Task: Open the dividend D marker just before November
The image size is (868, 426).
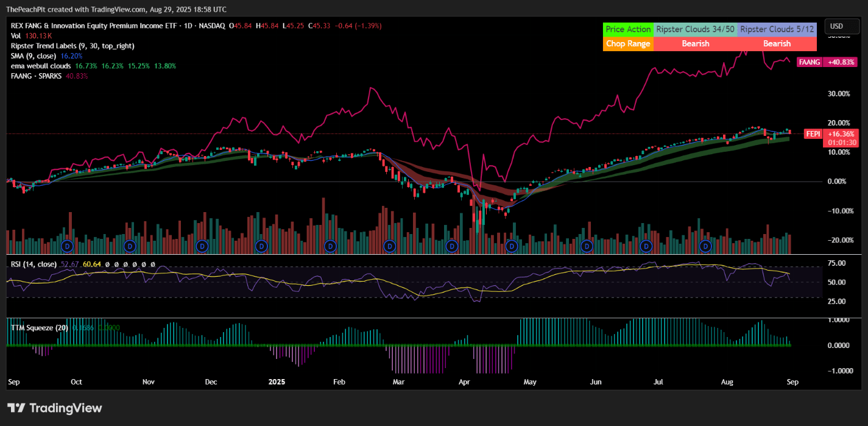Action: (x=129, y=246)
